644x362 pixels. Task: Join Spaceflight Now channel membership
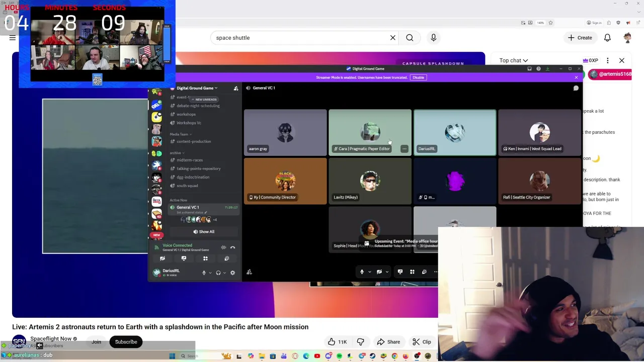click(96, 342)
